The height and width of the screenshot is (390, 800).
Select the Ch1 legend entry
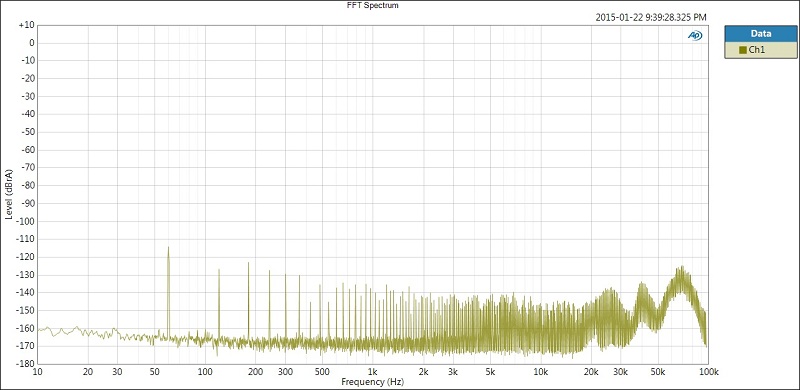pos(760,50)
